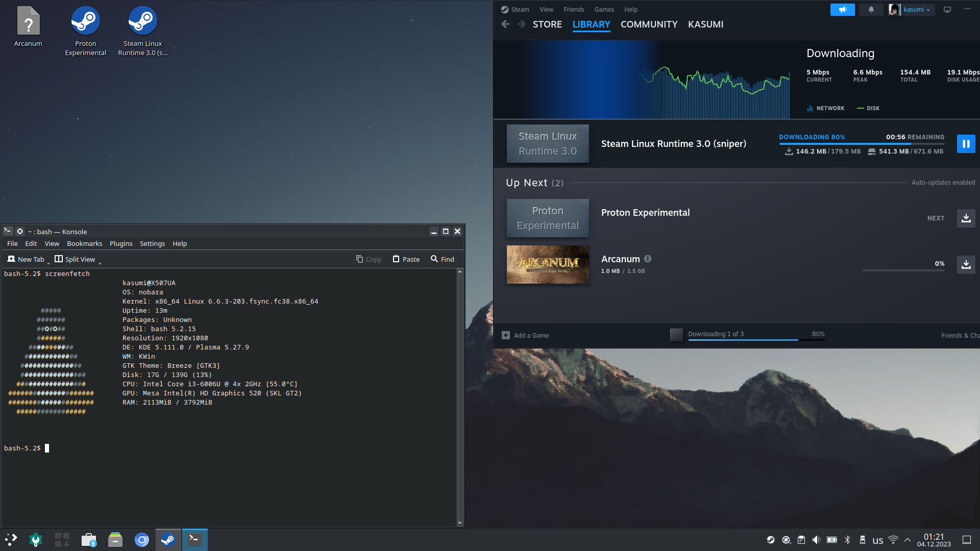Click Paste in Konsole toolbar
Screen dimensions: 980x551
click(x=406, y=259)
